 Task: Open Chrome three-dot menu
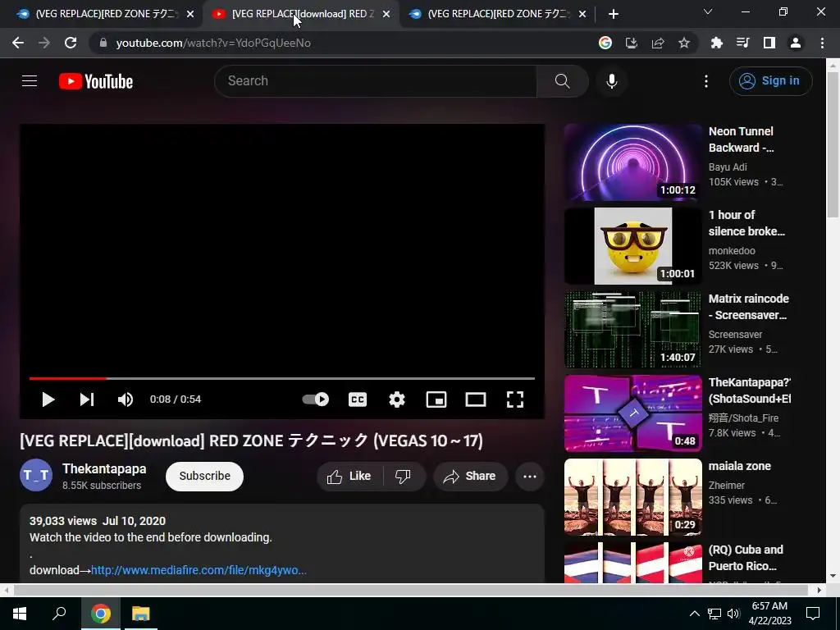tap(822, 43)
